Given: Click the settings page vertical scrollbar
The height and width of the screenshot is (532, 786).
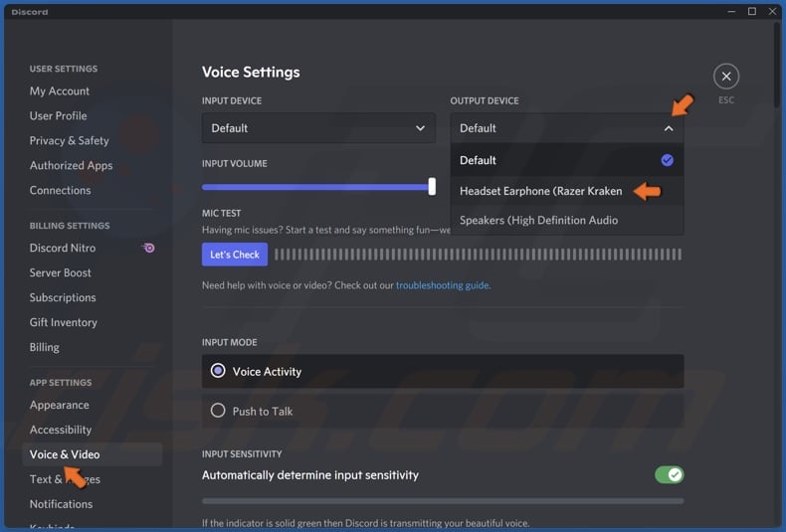Looking at the screenshot, I should click(776, 65).
